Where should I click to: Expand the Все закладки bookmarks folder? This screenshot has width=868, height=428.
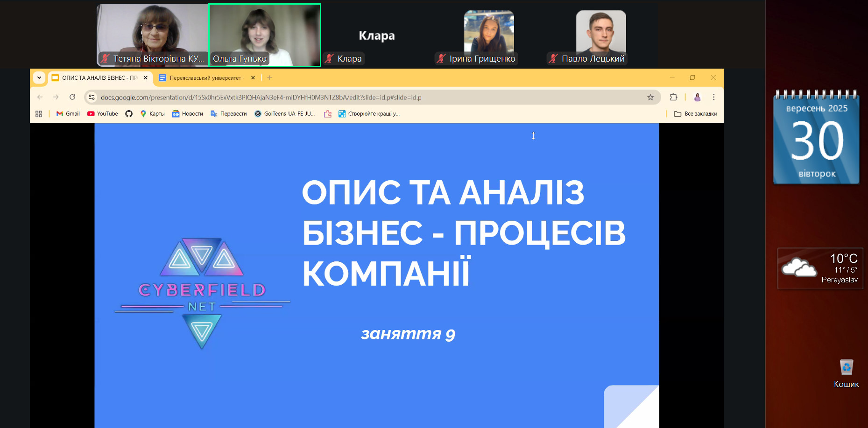(x=695, y=114)
